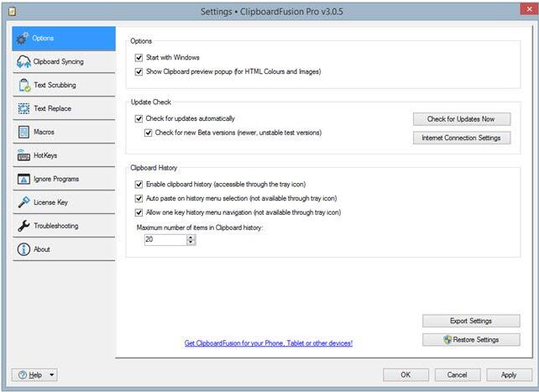Click the Help question mark icon
The image size is (539, 392).
pos(23,375)
